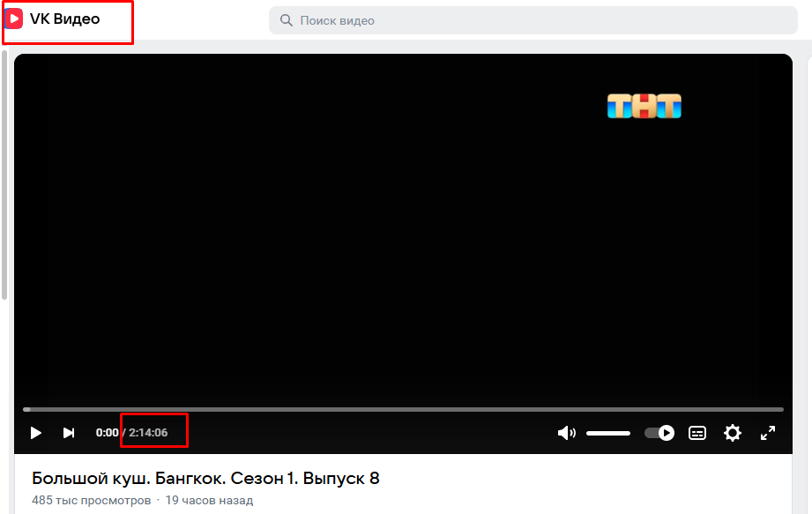Screen dimensions: 812x514
Task: Click the center of the black video frame
Action: [403, 229]
